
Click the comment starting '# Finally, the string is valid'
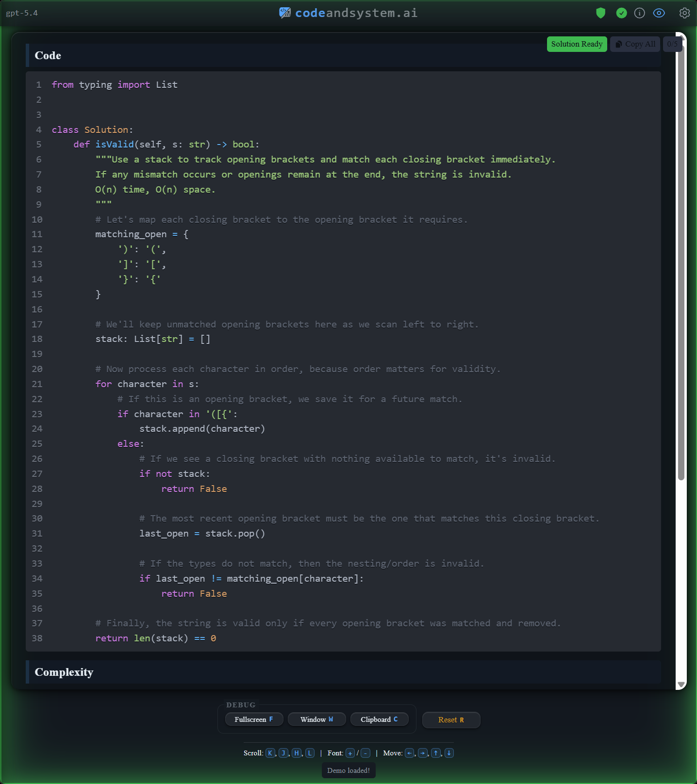[x=328, y=623]
